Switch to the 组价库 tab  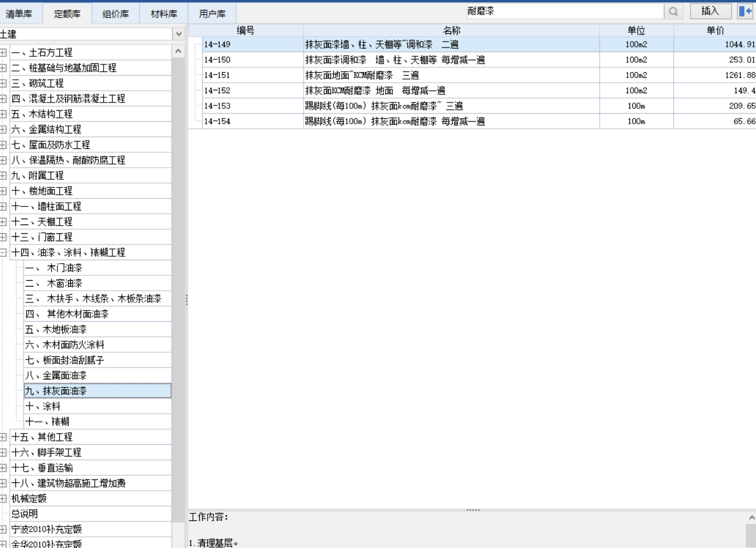pos(115,13)
